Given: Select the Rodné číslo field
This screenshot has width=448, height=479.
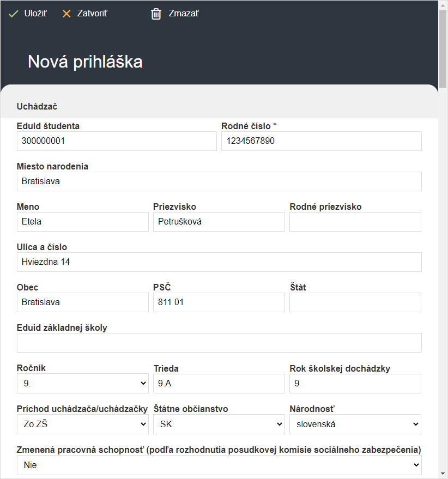Looking at the screenshot, I should [322, 141].
